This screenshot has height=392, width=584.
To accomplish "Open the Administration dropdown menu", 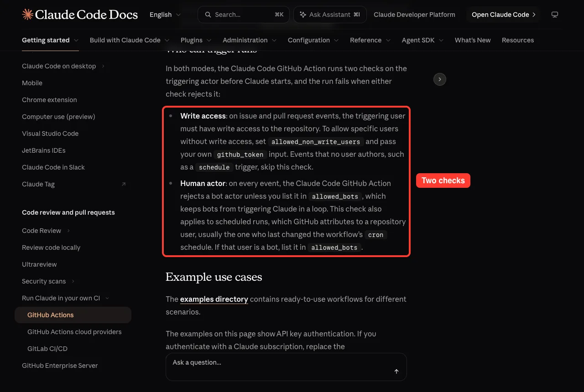I will point(250,40).
